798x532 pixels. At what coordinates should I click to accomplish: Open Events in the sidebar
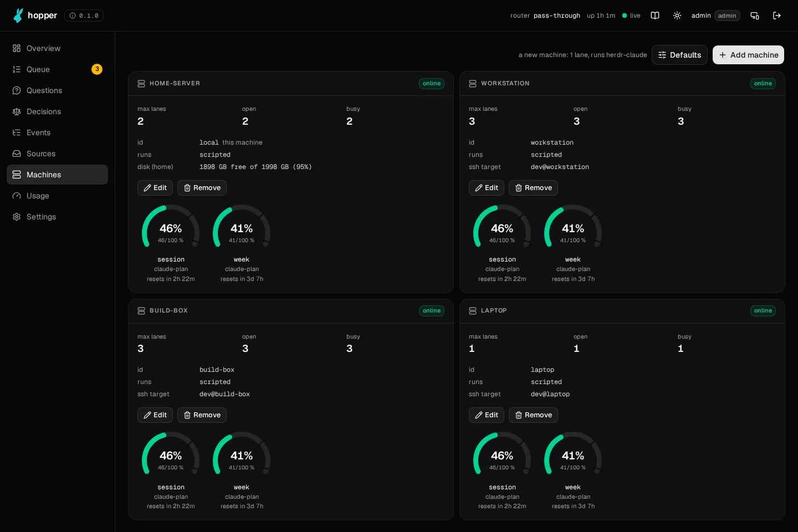pyautogui.click(x=57, y=132)
